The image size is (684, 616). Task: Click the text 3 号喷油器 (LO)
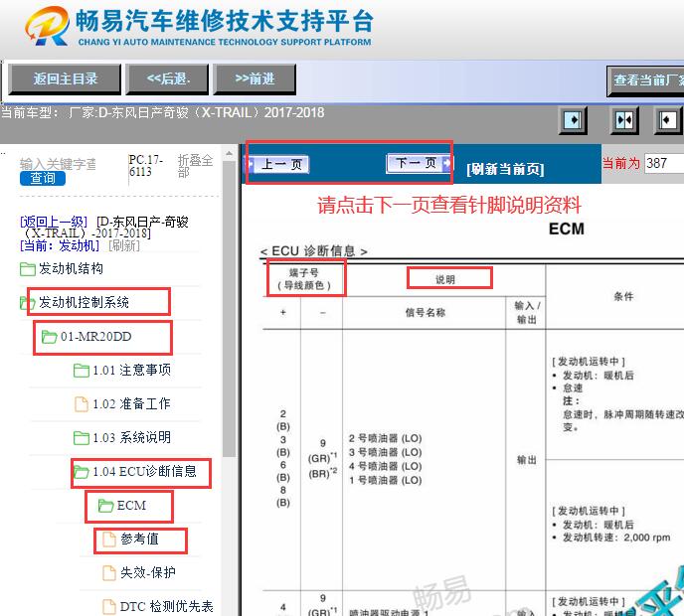[x=385, y=452]
